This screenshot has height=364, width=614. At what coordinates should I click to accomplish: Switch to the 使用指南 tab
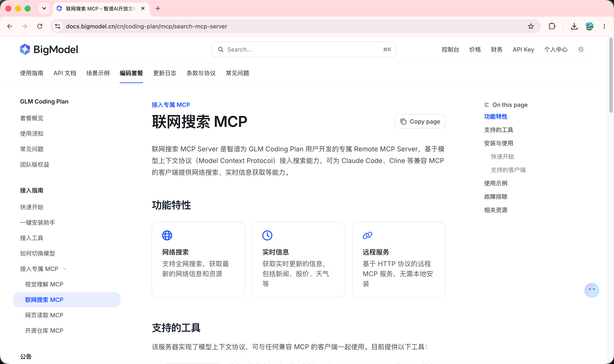click(32, 73)
